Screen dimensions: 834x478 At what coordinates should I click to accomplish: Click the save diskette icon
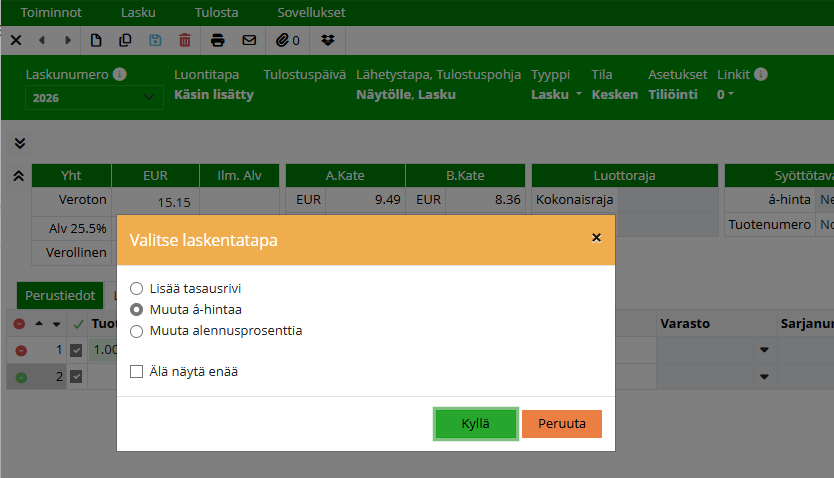point(155,41)
